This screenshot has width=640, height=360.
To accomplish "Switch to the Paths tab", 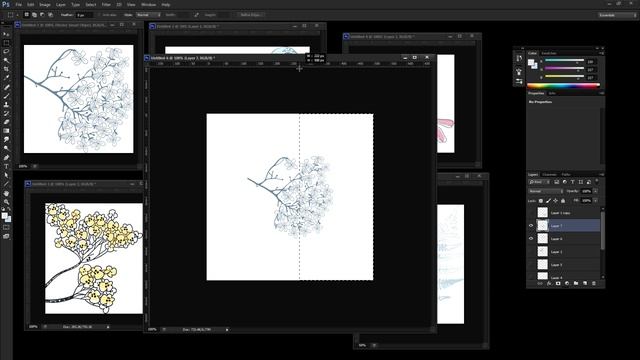I will pyautogui.click(x=566, y=174).
